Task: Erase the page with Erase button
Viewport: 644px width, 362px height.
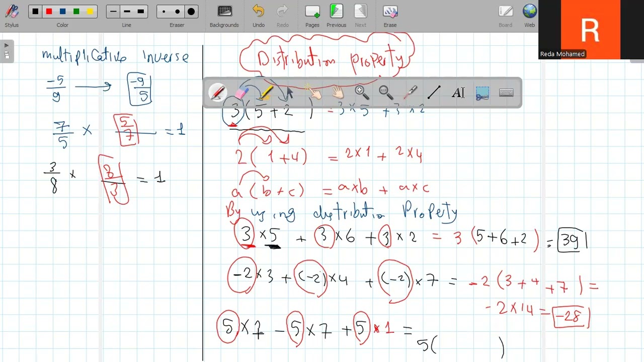Action: click(390, 16)
